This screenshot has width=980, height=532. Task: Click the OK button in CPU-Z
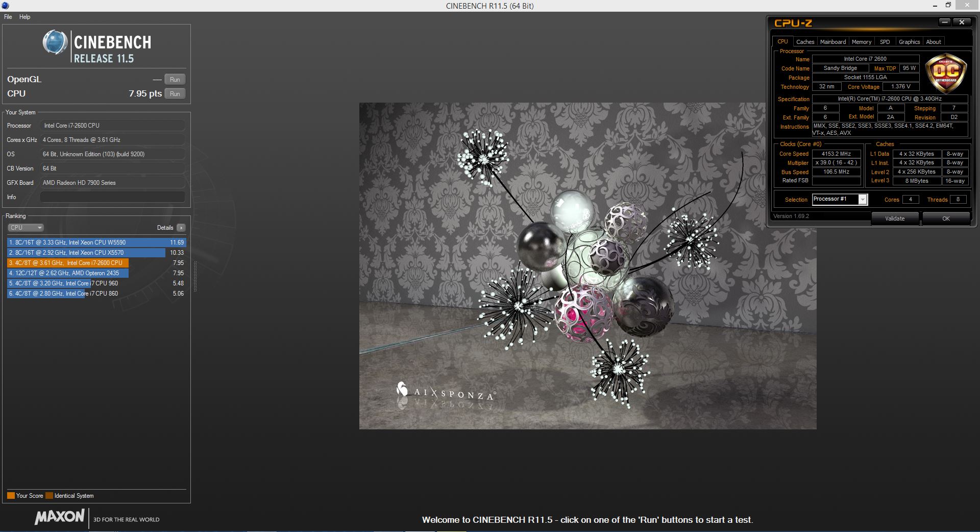pos(946,219)
